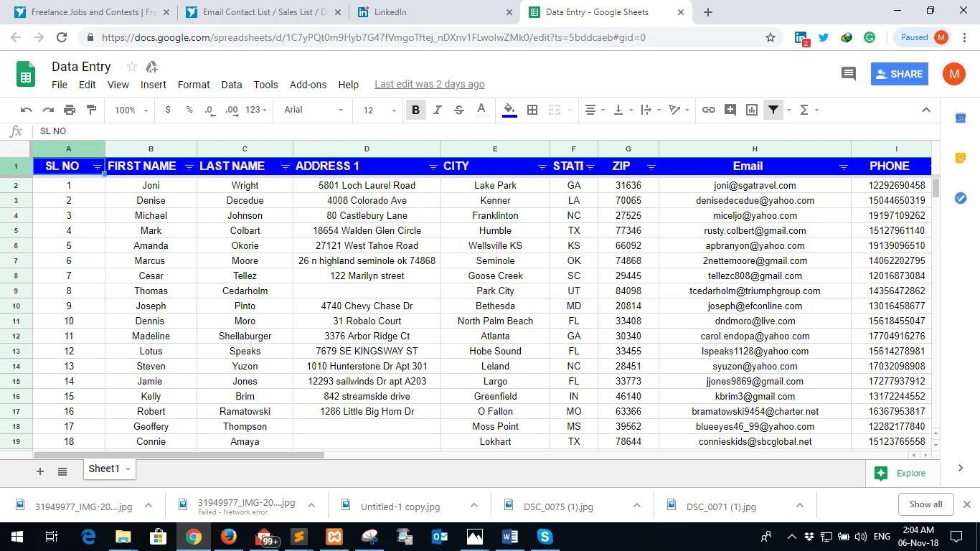Star the Data Entry document
This screenshot has width=980, height=551.
coord(132,67)
